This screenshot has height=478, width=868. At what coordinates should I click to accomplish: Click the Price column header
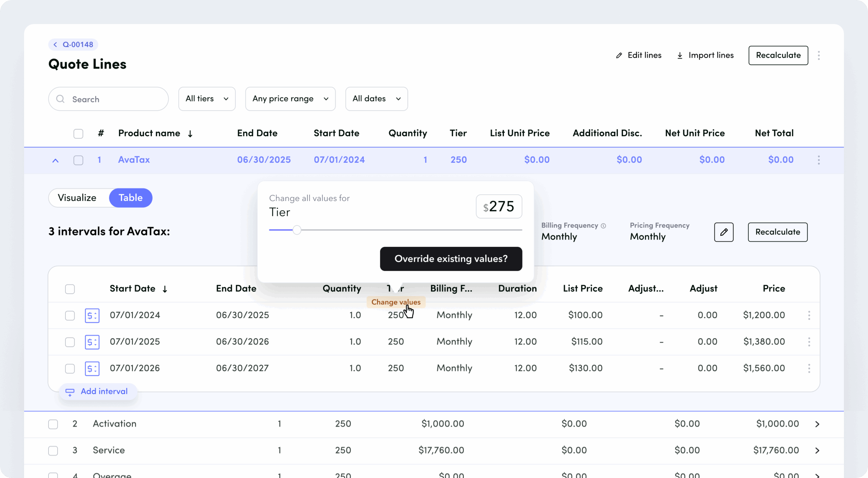(774, 288)
